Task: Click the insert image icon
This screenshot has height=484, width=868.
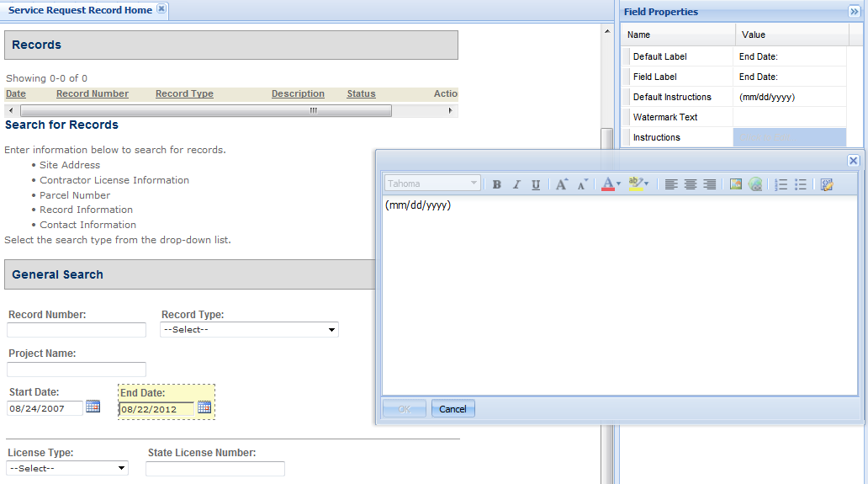Action: (x=736, y=184)
